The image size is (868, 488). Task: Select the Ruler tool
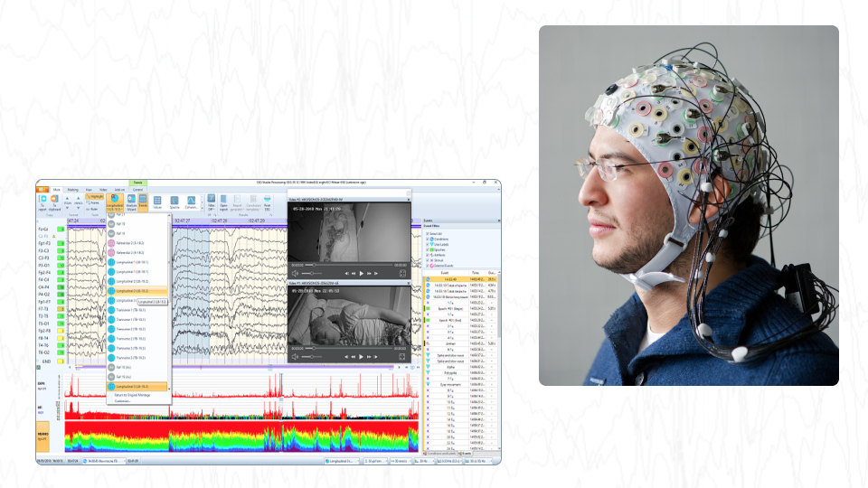point(92,209)
